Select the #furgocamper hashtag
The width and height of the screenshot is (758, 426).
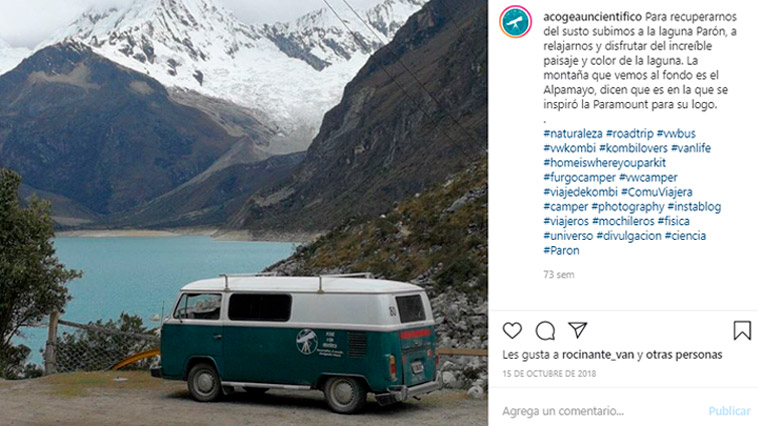pyautogui.click(x=579, y=177)
